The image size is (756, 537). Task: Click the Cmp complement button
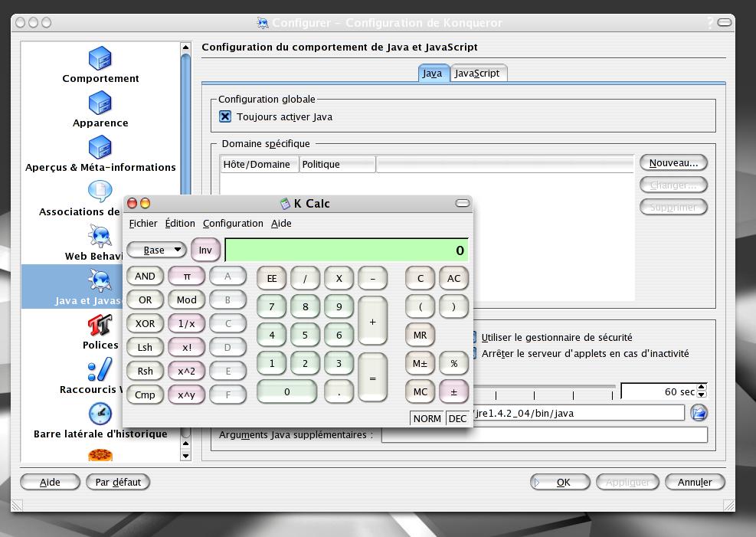[145, 395]
